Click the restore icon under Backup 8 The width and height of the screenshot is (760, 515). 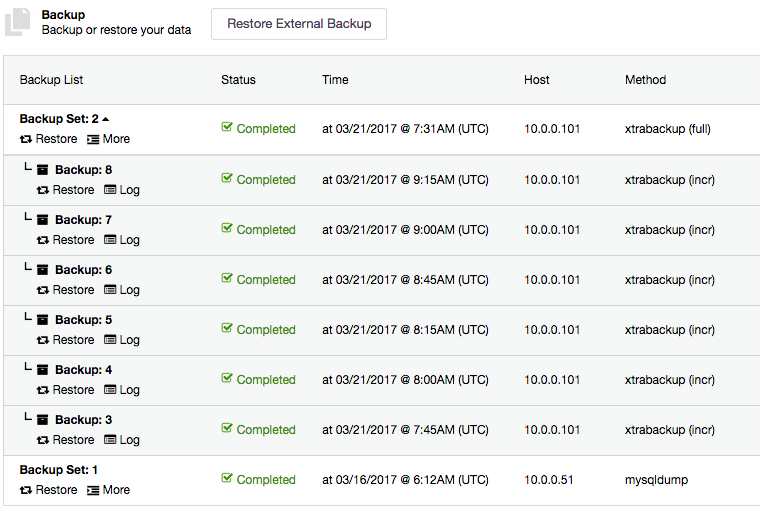[x=43, y=190]
